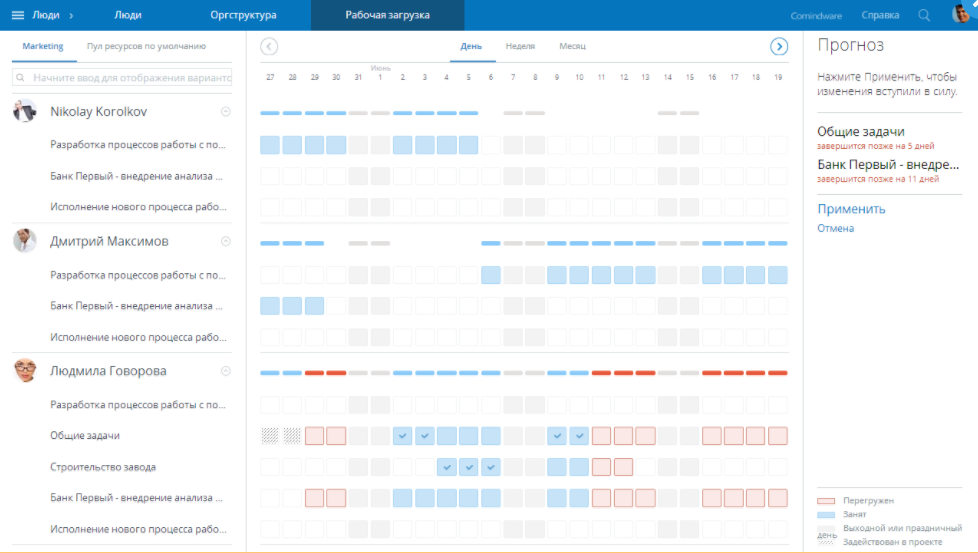This screenshot has width=978, height=553.
Task: Go to previous dates with left arrow
Action: click(x=269, y=47)
